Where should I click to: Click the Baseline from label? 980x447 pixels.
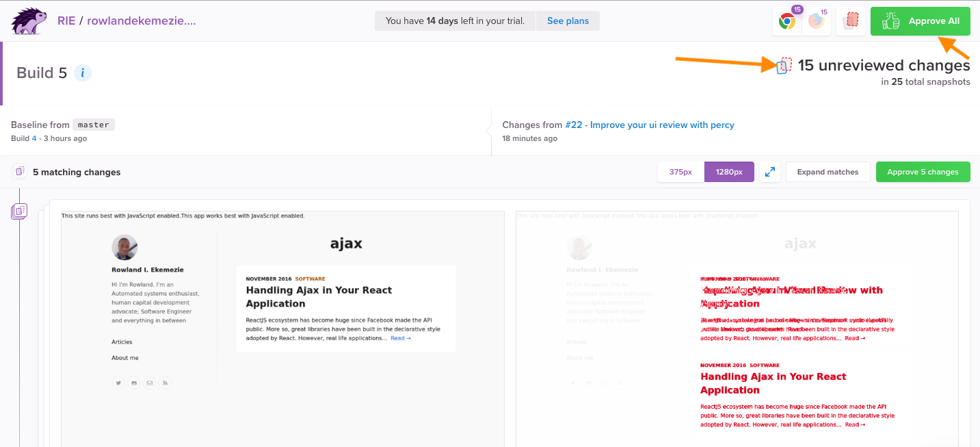tap(40, 125)
